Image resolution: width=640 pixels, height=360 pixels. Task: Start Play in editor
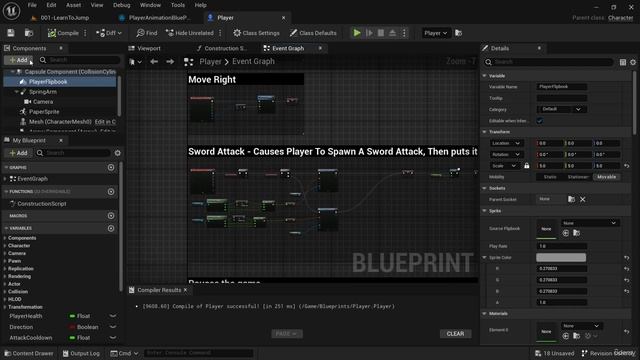click(357, 33)
